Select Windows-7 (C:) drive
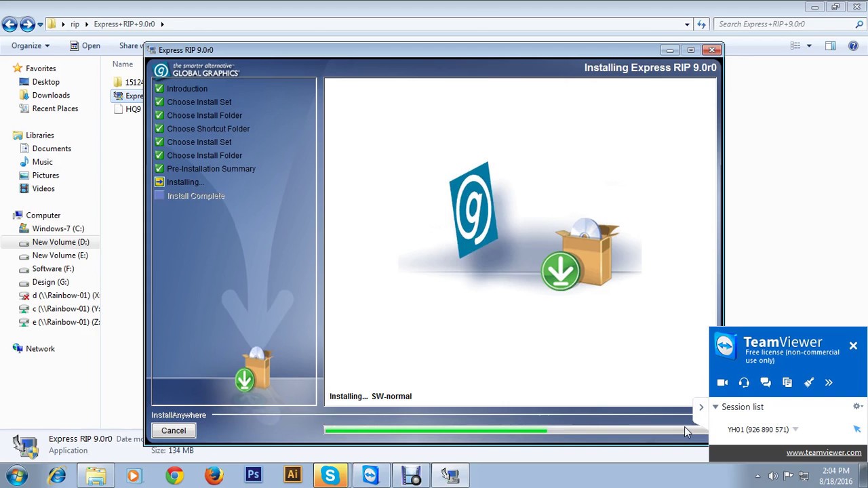This screenshot has height=488, width=868. point(58,228)
